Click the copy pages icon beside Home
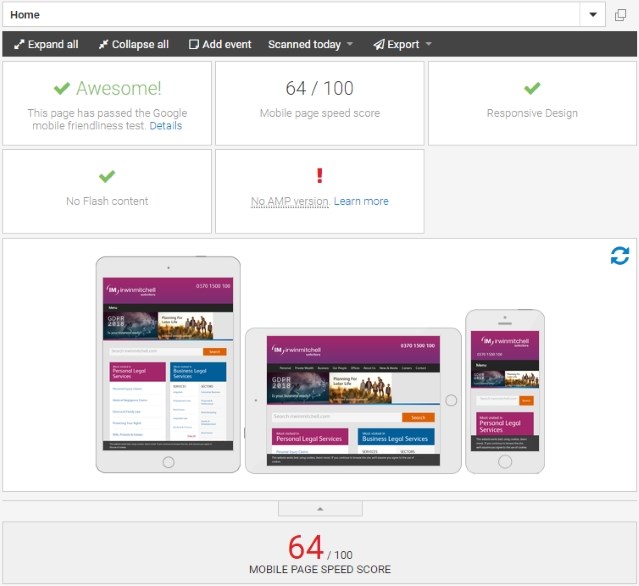Image resolution: width=639 pixels, height=586 pixels. click(620, 15)
